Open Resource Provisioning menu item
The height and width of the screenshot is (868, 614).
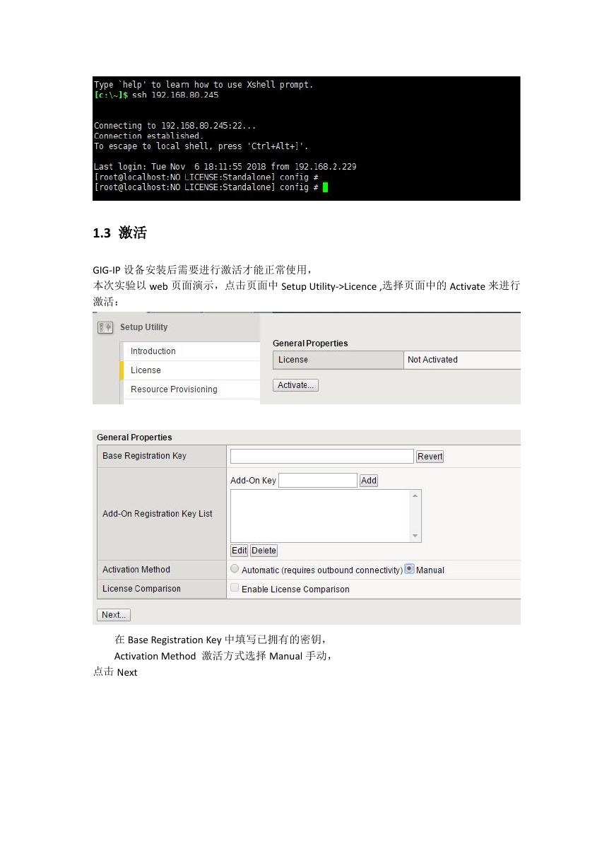click(x=192, y=389)
